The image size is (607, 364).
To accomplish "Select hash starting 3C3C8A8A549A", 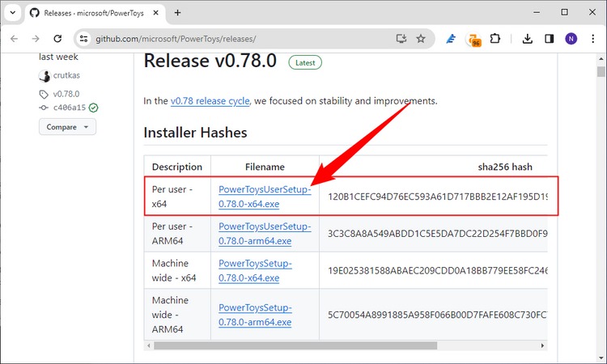I will coord(437,234).
